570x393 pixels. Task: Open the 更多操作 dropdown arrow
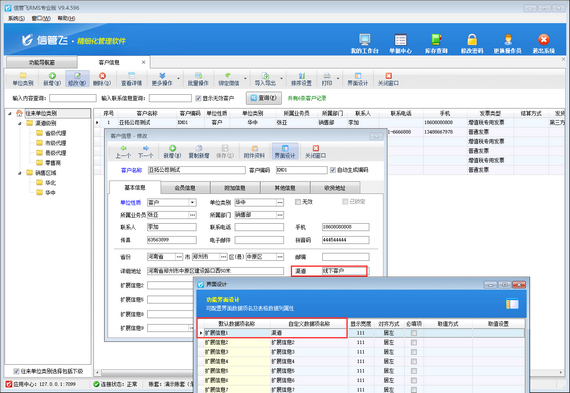pyautogui.click(x=178, y=79)
